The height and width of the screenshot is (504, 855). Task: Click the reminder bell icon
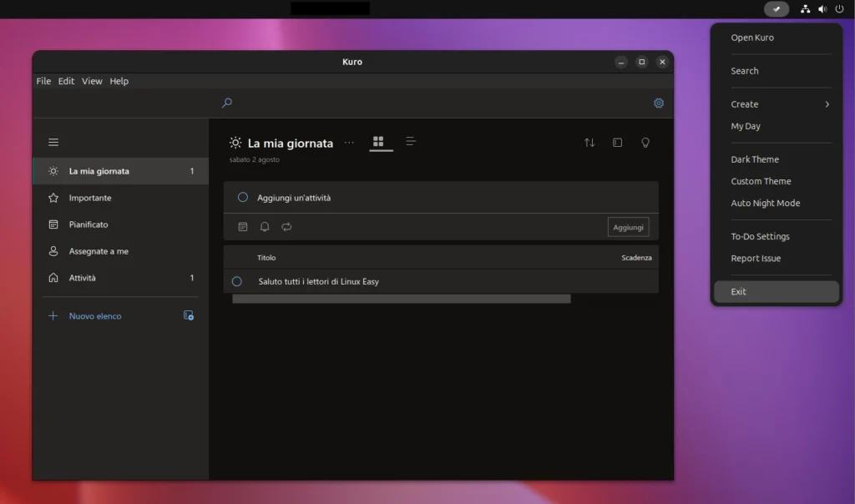[x=265, y=227]
